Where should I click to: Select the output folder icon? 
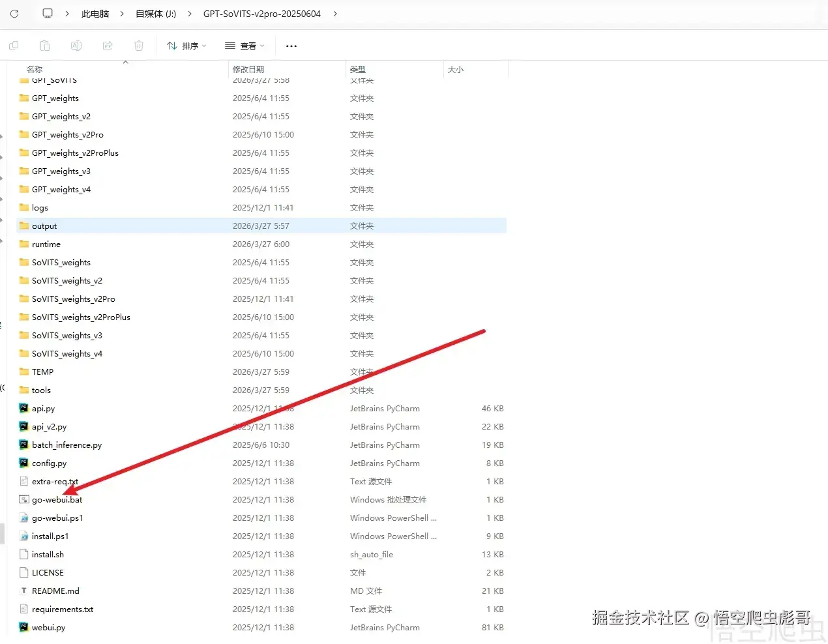point(24,226)
